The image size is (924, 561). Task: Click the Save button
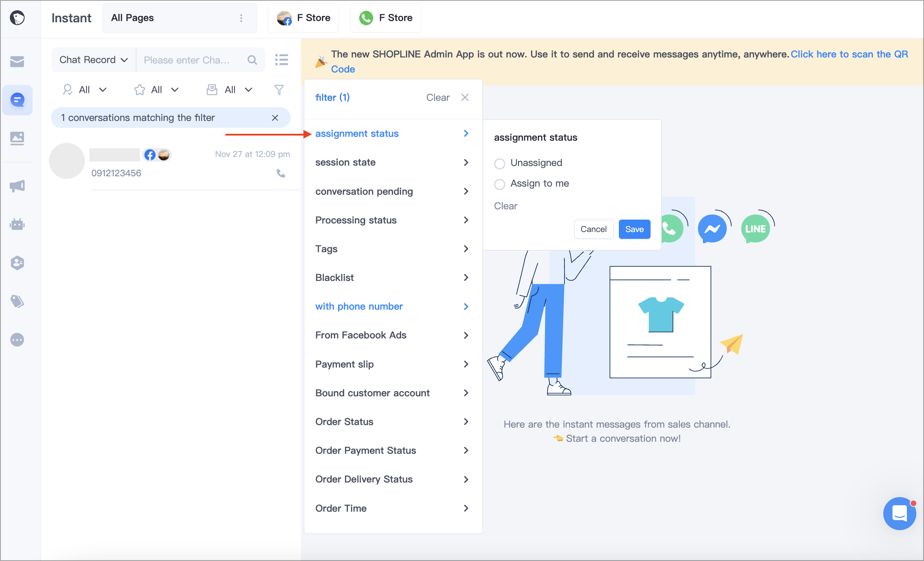[634, 229]
